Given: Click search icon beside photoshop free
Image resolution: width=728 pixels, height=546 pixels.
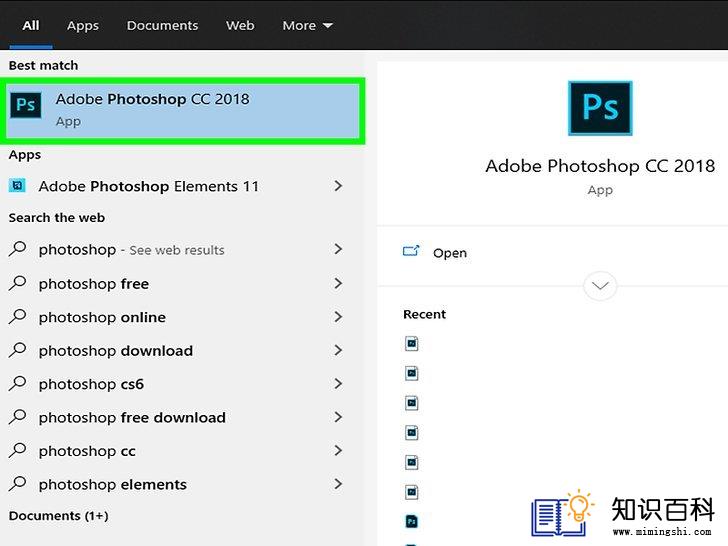Looking at the screenshot, I should pyautogui.click(x=18, y=283).
